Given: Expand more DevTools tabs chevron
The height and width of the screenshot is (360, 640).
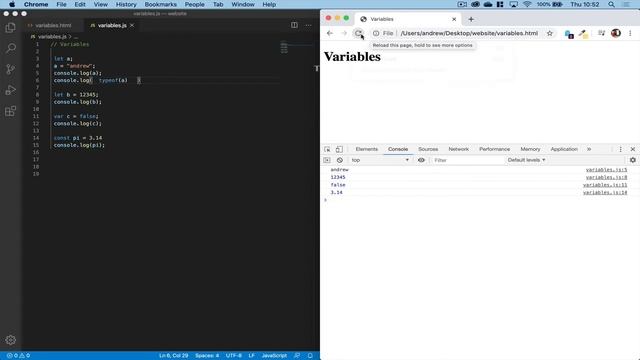Looking at the screenshot, I should [x=589, y=149].
